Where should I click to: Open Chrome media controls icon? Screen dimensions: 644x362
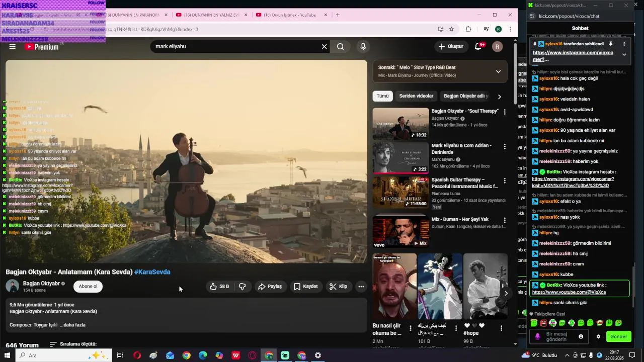[486, 29]
